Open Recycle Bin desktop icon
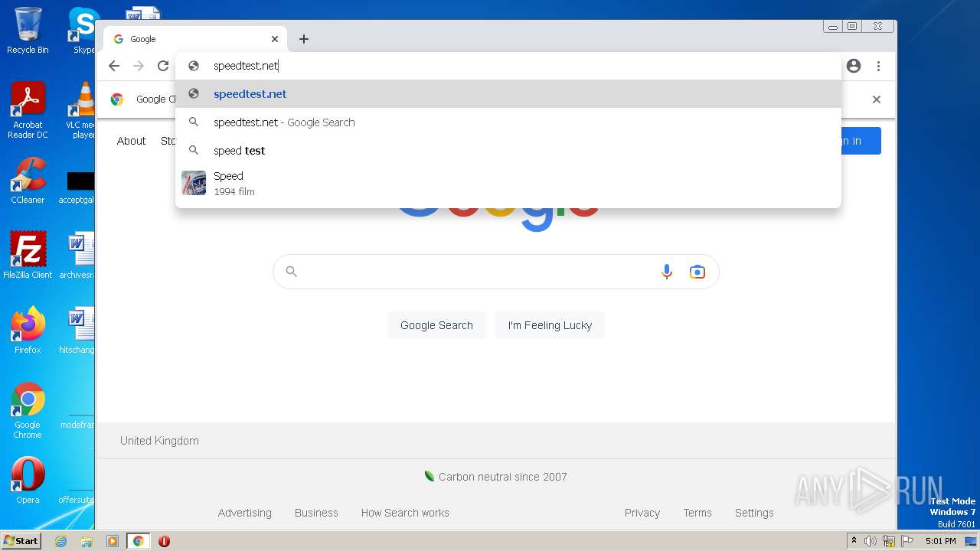The width and height of the screenshot is (980, 551). (28, 31)
